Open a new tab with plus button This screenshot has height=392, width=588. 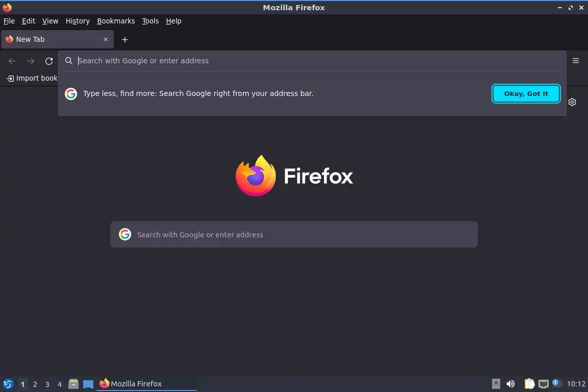click(125, 40)
